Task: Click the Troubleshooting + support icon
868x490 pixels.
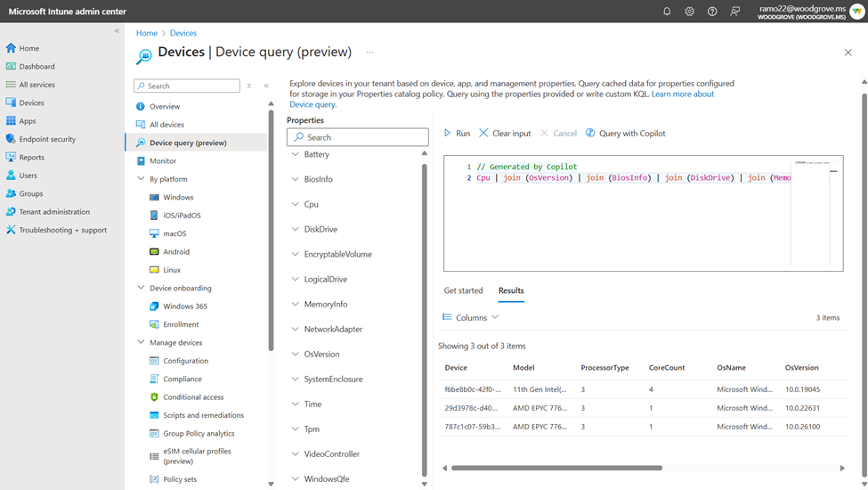Action: 11,230
